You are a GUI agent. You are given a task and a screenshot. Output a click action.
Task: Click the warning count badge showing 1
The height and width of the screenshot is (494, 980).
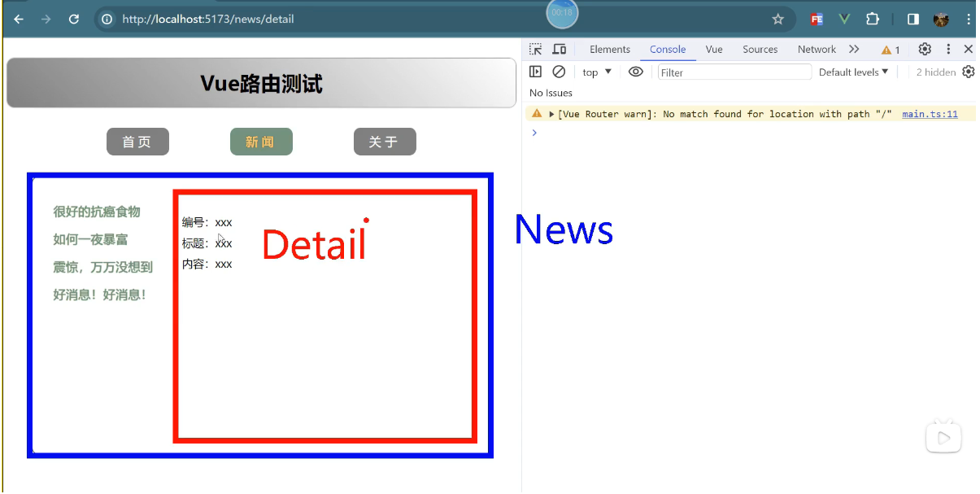pos(891,50)
